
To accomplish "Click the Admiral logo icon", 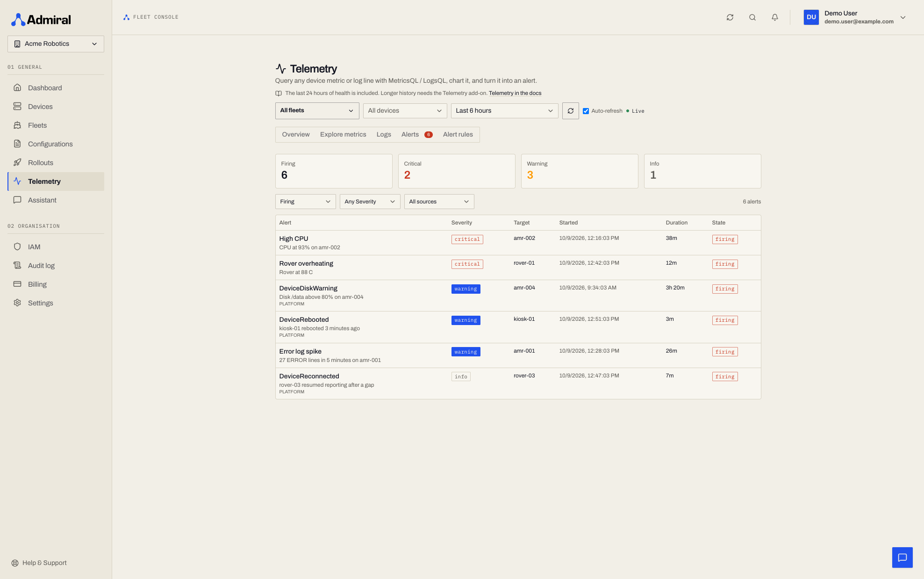I will (18, 20).
